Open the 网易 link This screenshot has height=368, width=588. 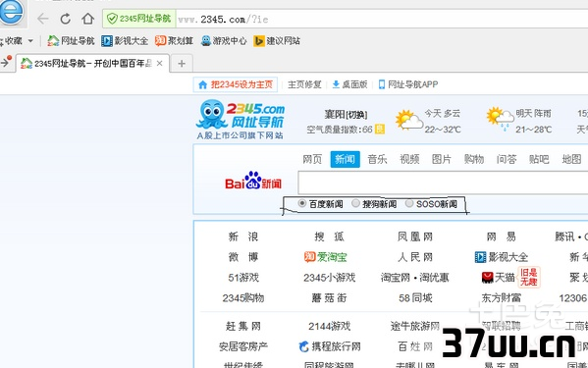tap(502, 237)
